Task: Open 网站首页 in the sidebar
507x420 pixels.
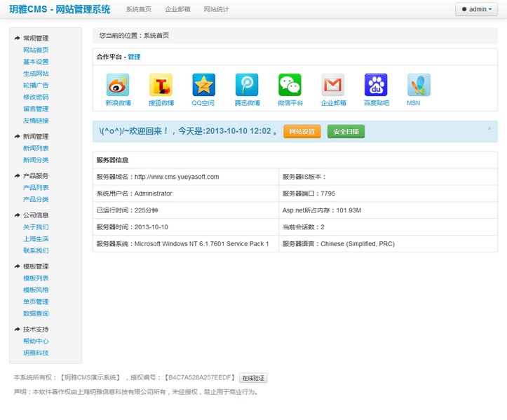Action: 36,50
